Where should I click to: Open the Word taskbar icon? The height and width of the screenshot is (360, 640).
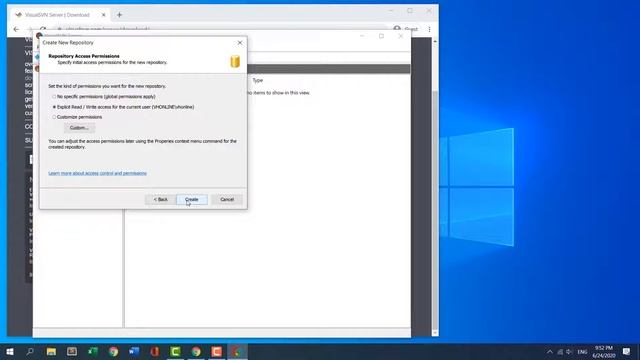pos(134,351)
